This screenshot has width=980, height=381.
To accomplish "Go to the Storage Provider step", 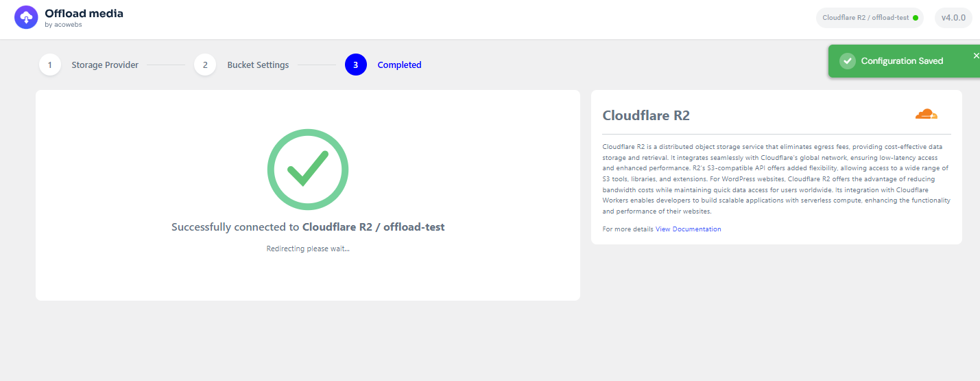I will (x=105, y=65).
